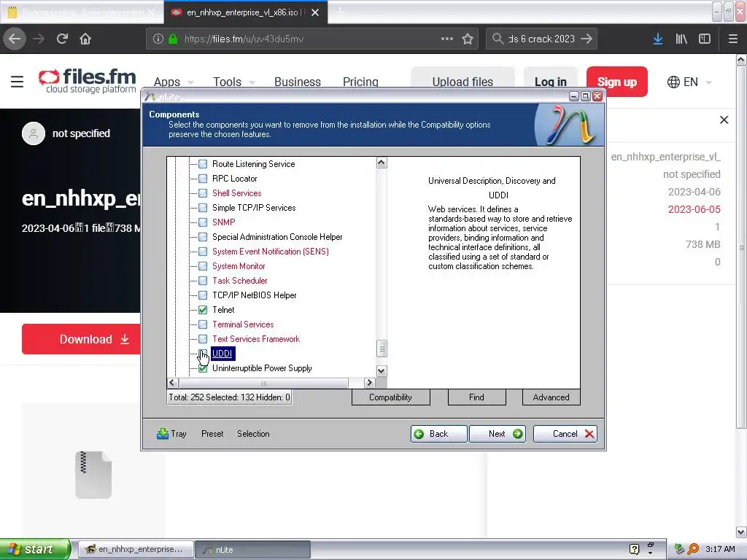Open the Business menu item
747x560 pixels.
(298, 82)
